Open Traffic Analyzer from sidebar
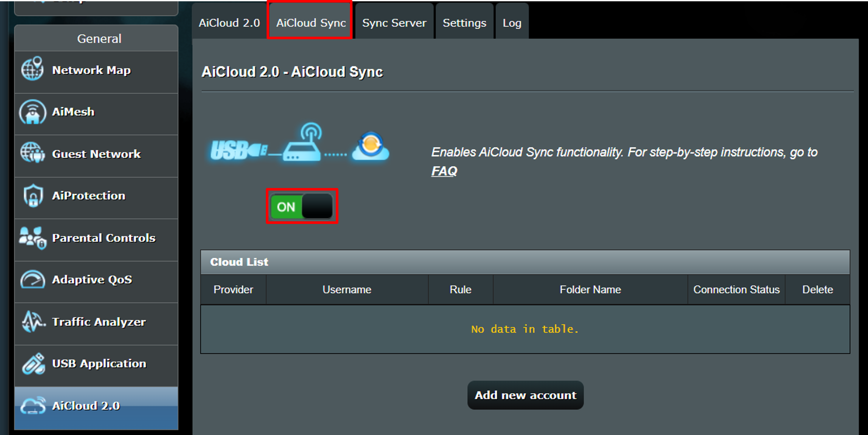Viewport: 868px width, 435px height. click(96, 323)
